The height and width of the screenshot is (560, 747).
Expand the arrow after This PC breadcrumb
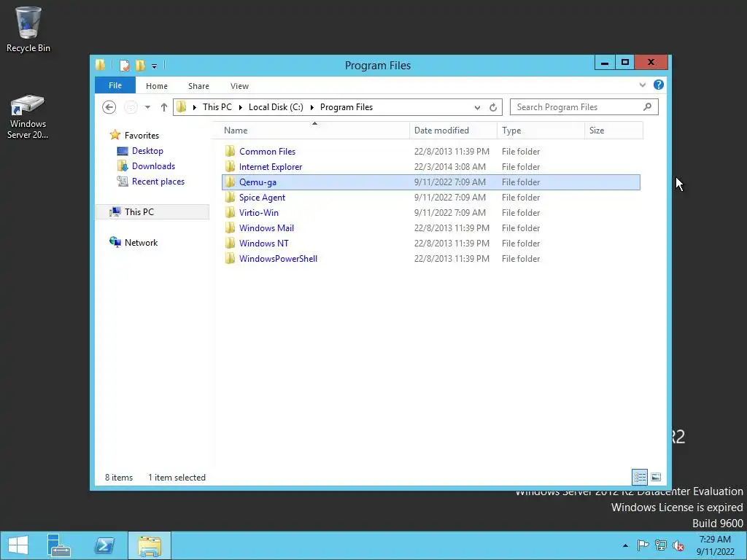point(241,108)
